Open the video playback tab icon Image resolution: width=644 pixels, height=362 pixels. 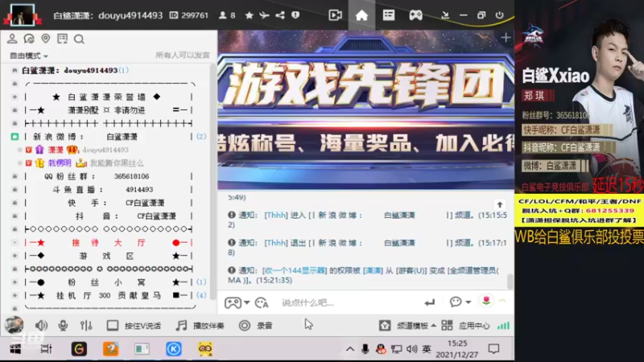point(335,15)
